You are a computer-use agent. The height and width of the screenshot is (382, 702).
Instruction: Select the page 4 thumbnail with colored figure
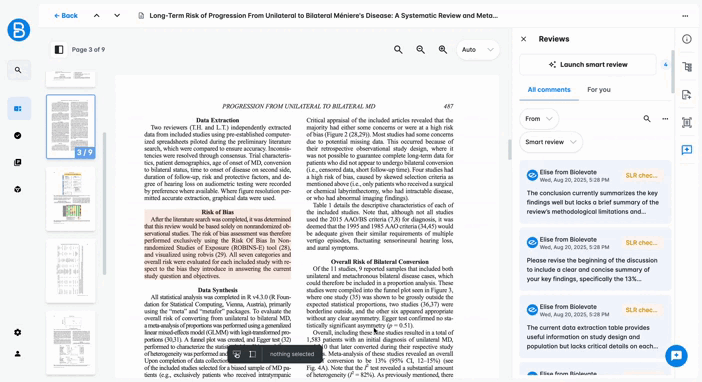click(x=71, y=199)
